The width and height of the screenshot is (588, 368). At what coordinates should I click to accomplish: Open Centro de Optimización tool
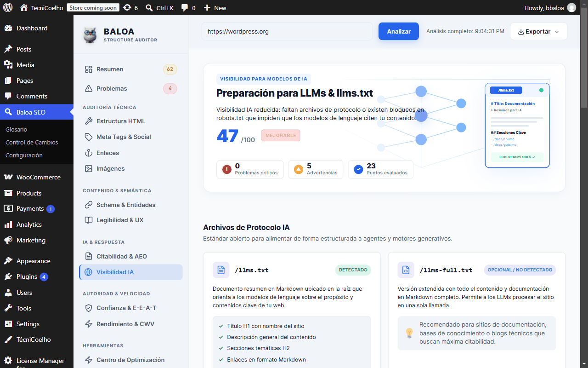[131, 360]
